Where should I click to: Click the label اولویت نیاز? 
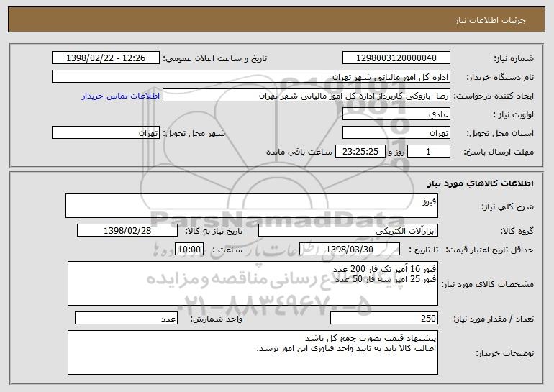(514, 114)
